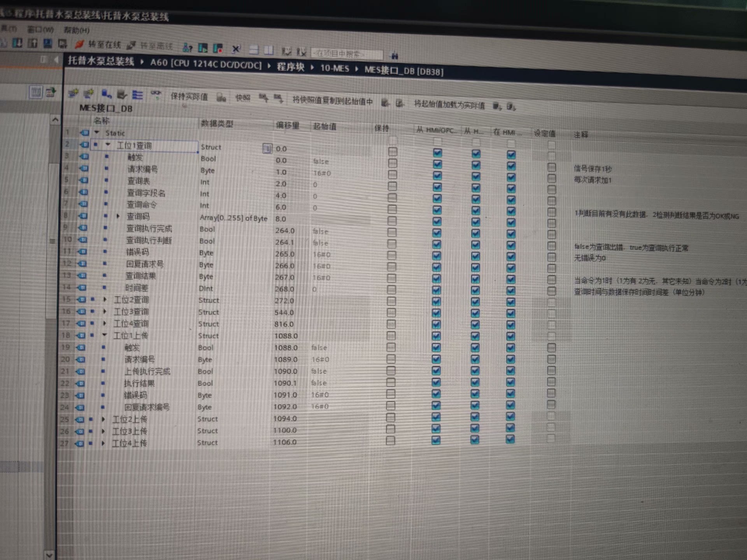Click the Expand all rows icon

coord(137,94)
